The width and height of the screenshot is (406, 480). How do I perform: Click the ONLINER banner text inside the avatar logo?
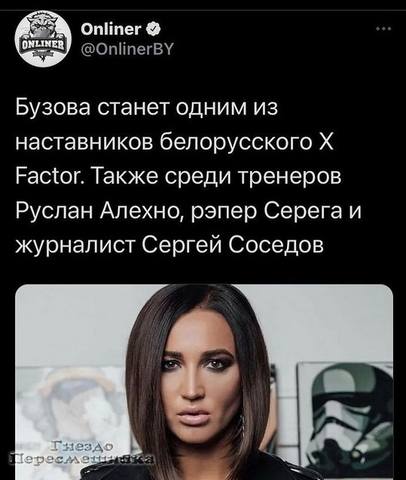(x=43, y=45)
